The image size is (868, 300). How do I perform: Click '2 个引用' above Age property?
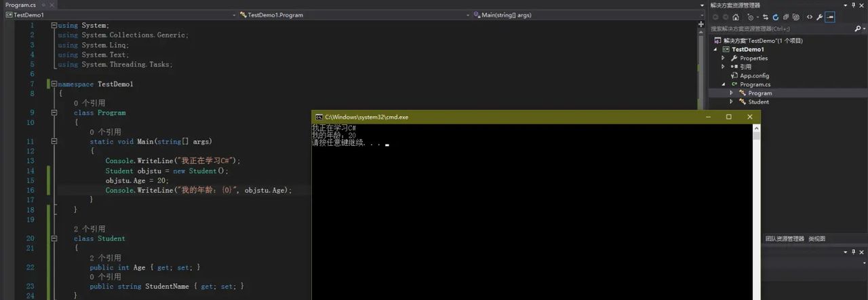pos(105,258)
